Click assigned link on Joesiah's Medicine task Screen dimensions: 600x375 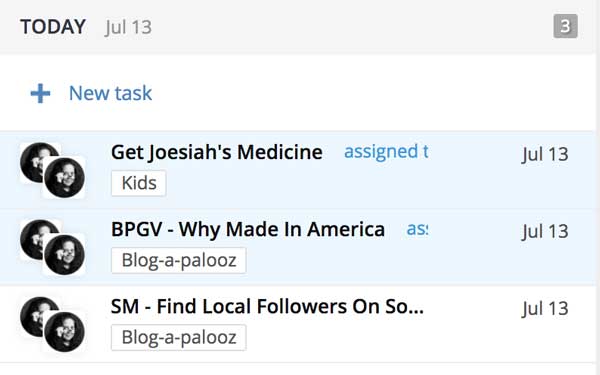pyautogui.click(x=386, y=152)
